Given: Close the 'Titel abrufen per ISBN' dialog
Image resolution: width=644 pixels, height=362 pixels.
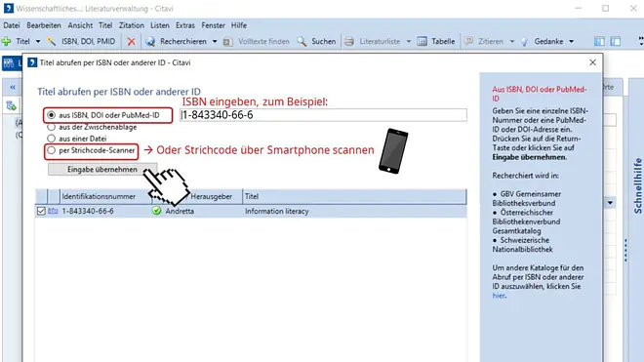Looking at the screenshot, I should [x=592, y=62].
